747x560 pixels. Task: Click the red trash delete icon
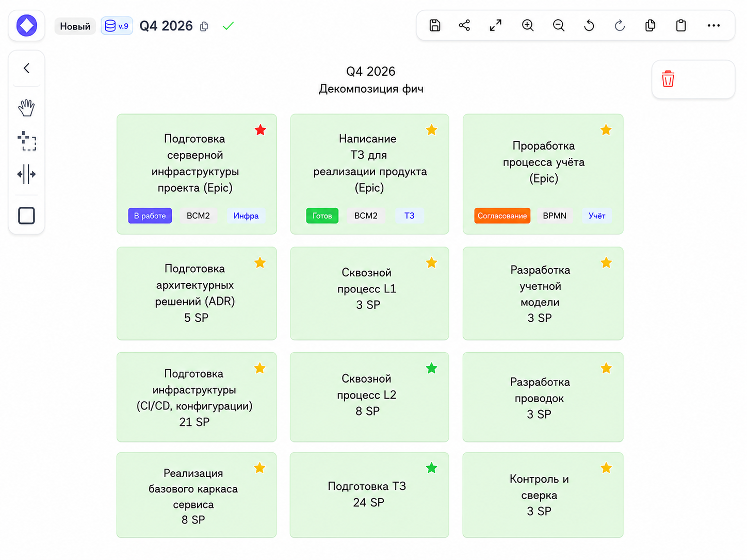pos(668,79)
